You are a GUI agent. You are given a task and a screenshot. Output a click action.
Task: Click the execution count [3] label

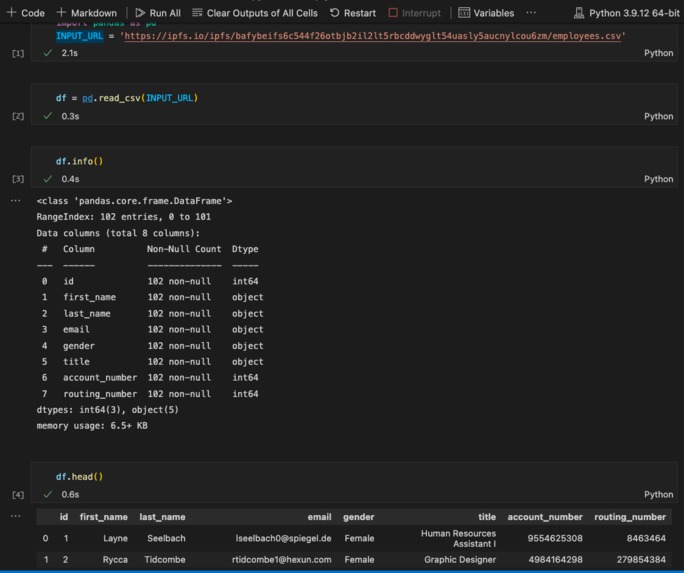(18, 179)
